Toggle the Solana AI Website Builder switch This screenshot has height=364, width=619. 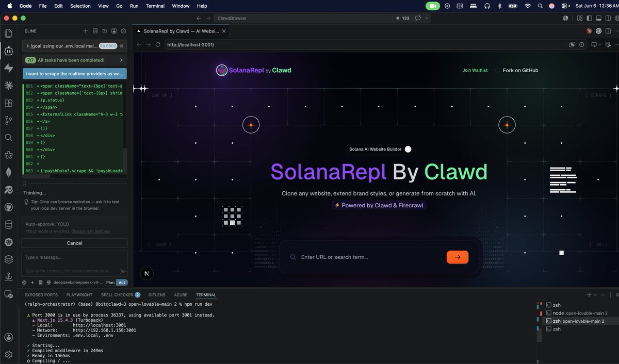(x=408, y=149)
